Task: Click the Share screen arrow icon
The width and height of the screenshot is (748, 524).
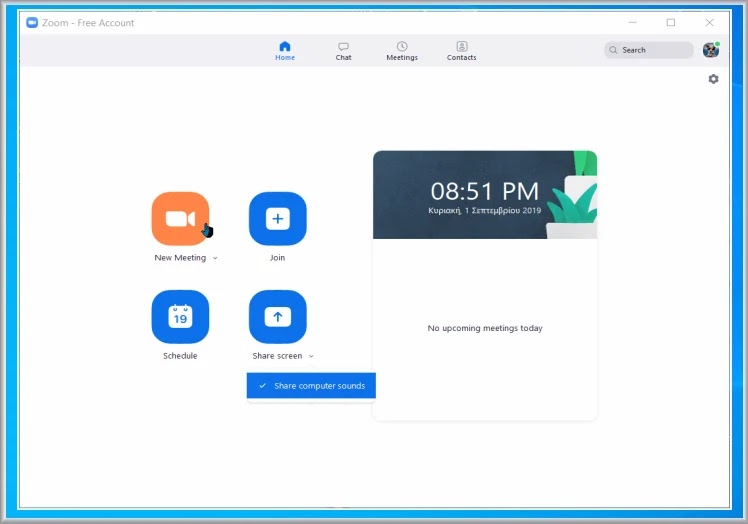Action: [278, 316]
